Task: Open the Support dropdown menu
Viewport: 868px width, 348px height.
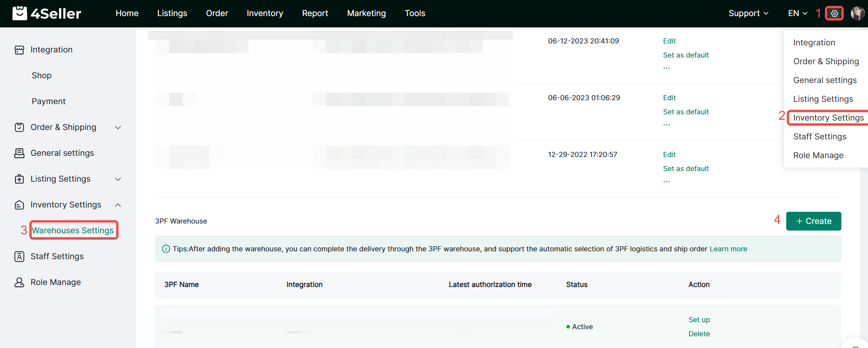Action: coord(748,13)
